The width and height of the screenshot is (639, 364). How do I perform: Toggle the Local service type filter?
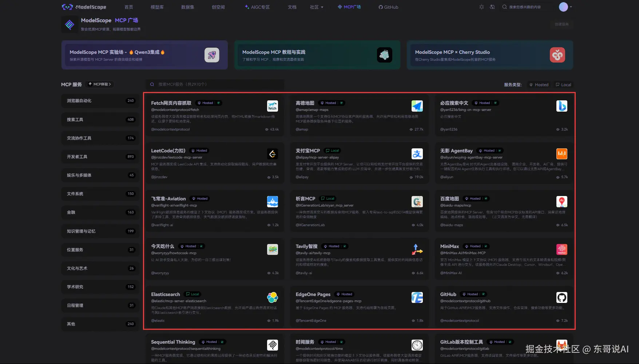click(563, 85)
